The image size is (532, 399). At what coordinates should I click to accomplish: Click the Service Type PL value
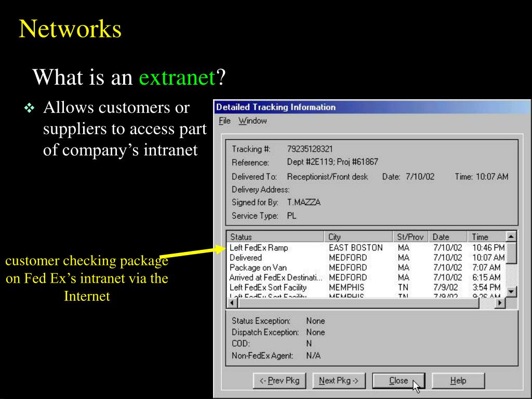tap(291, 216)
